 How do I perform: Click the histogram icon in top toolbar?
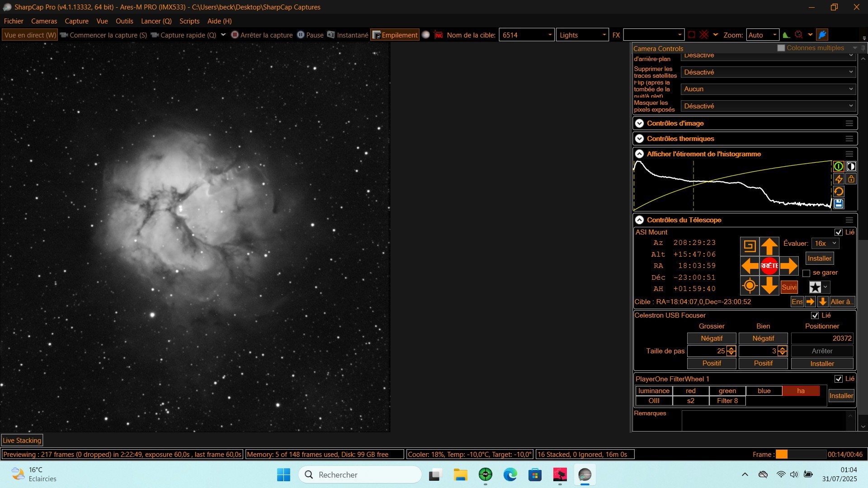pyautogui.click(x=786, y=35)
